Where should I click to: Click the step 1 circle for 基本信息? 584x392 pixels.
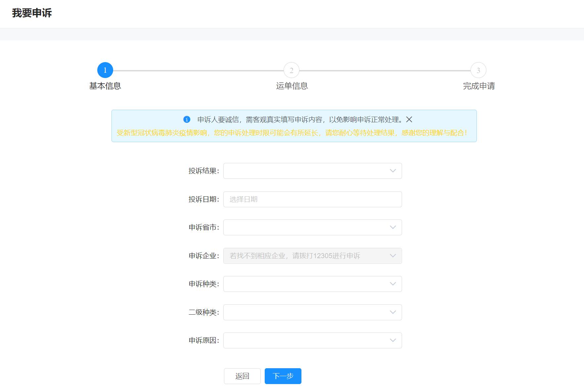tap(105, 70)
